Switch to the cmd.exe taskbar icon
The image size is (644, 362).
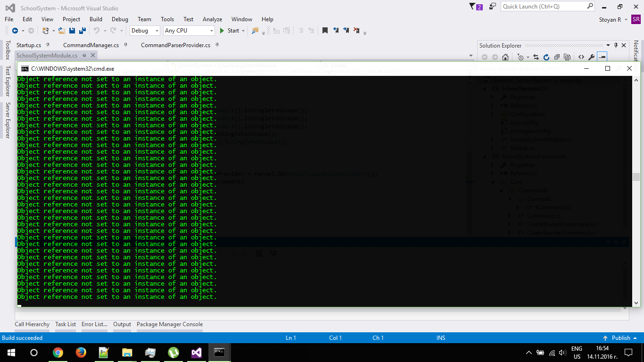coord(220,353)
